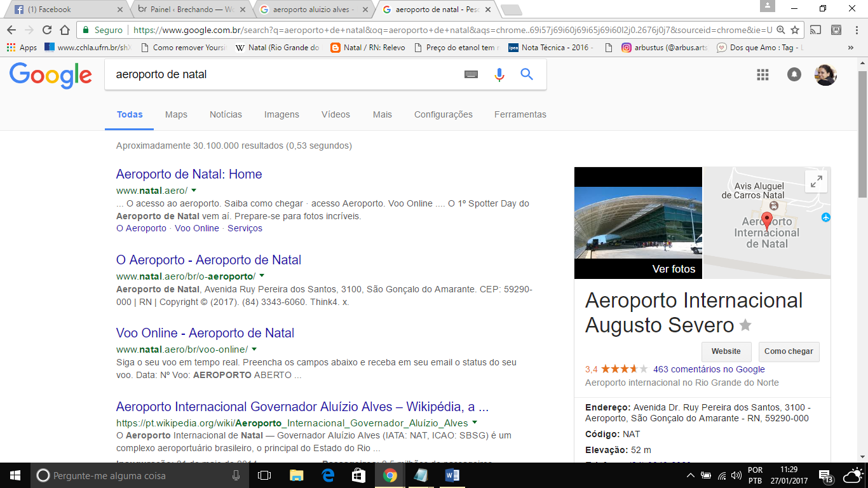The height and width of the screenshot is (488, 868).
Task: Open the arbustus Instagram bookmark
Action: click(665, 48)
